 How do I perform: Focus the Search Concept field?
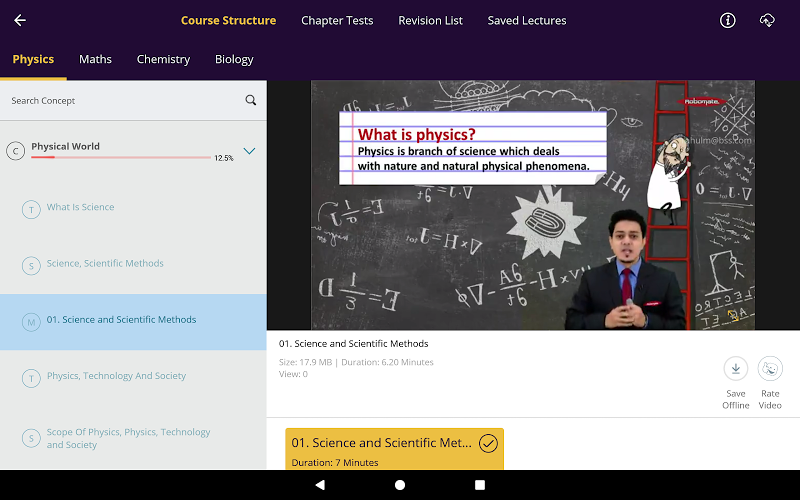(133, 101)
